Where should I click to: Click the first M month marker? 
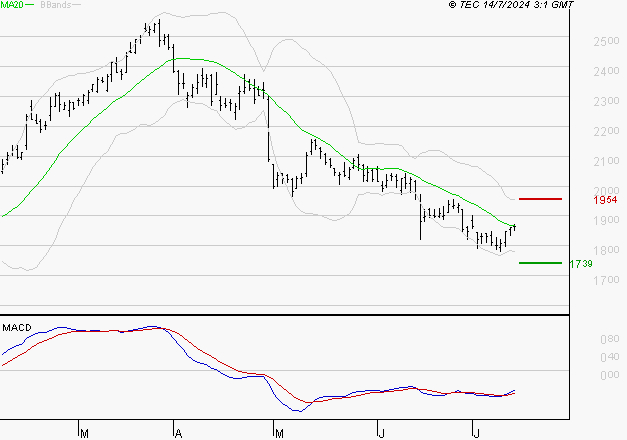tap(84, 434)
